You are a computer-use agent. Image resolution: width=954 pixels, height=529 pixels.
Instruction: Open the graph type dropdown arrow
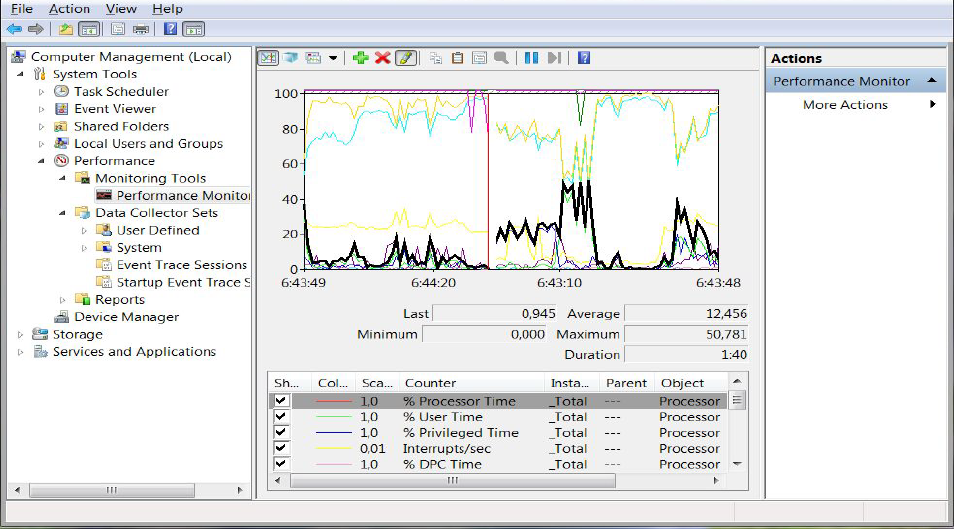click(333, 58)
